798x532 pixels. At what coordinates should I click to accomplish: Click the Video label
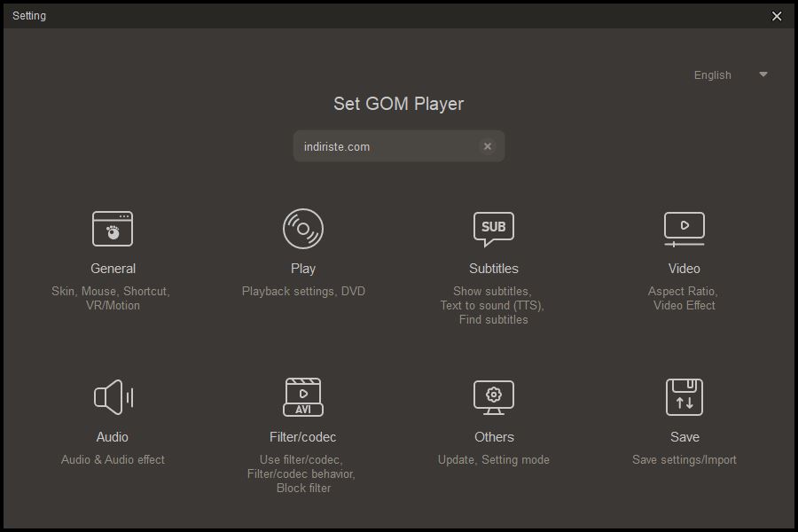point(684,269)
